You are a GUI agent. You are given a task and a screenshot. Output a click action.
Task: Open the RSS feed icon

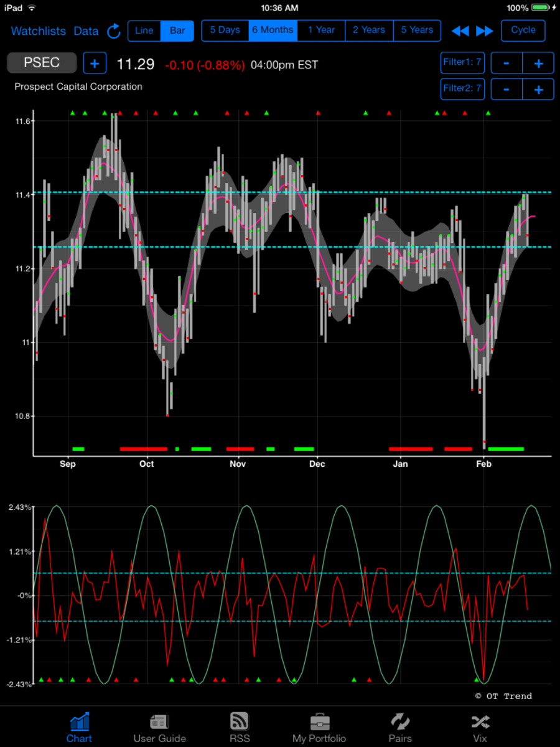tap(240, 722)
